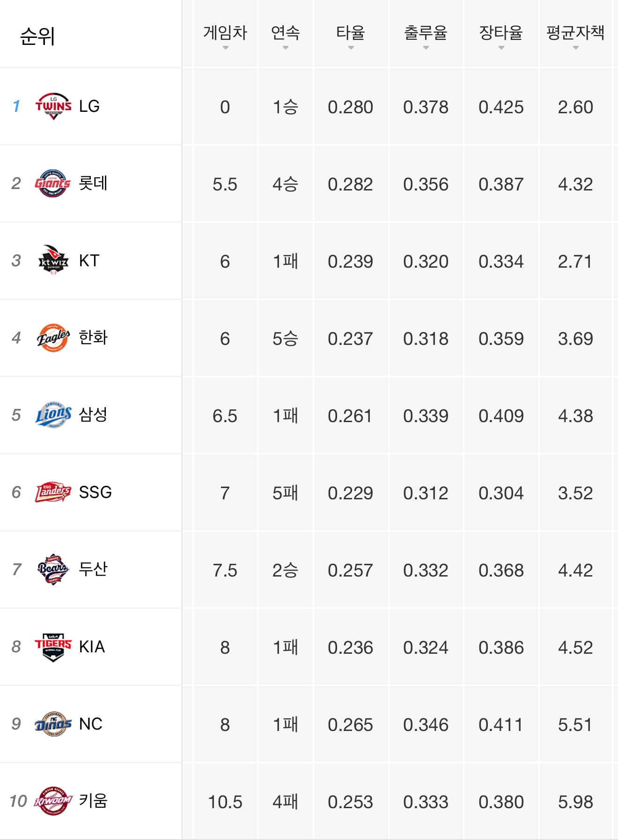Image resolution: width=618 pixels, height=840 pixels.
Task: Open the SSG Landers logo
Action: point(53,492)
